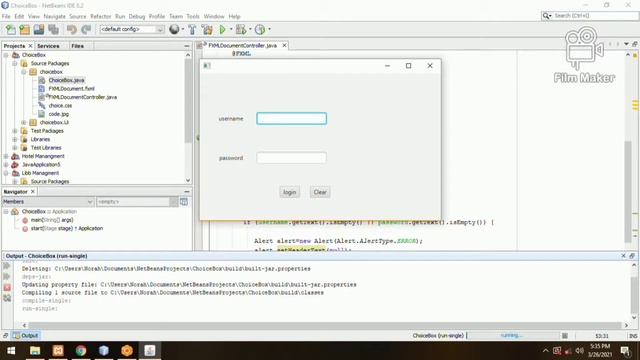Screen dimensions: 640x360
Task: Select main(String[] args) in Navigator
Action: [x=52, y=220]
